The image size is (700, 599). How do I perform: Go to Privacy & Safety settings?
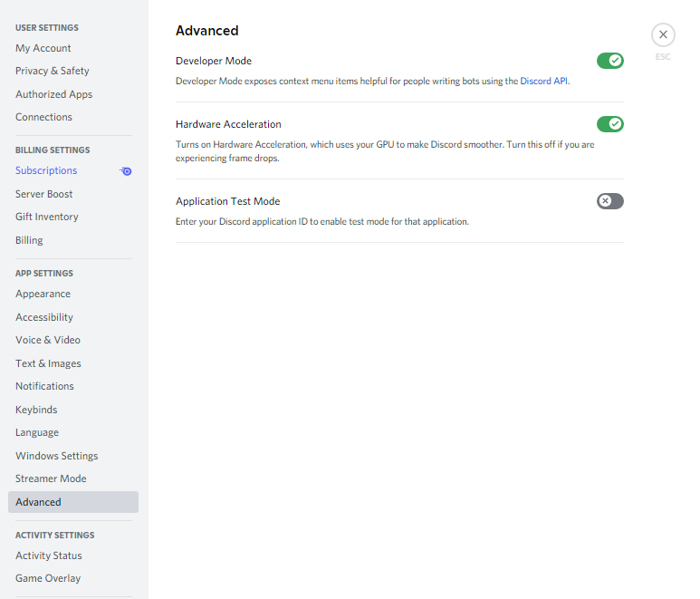coord(53,71)
